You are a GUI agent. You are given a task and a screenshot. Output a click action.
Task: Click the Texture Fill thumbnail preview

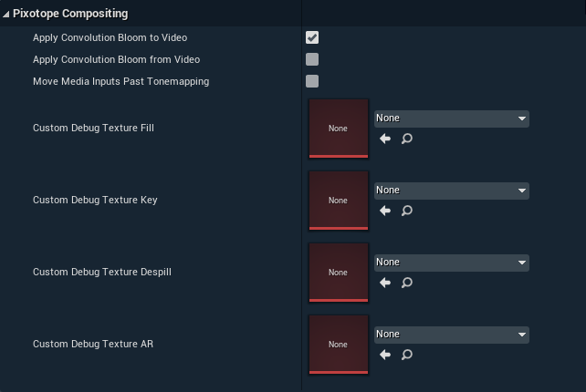[339, 129]
